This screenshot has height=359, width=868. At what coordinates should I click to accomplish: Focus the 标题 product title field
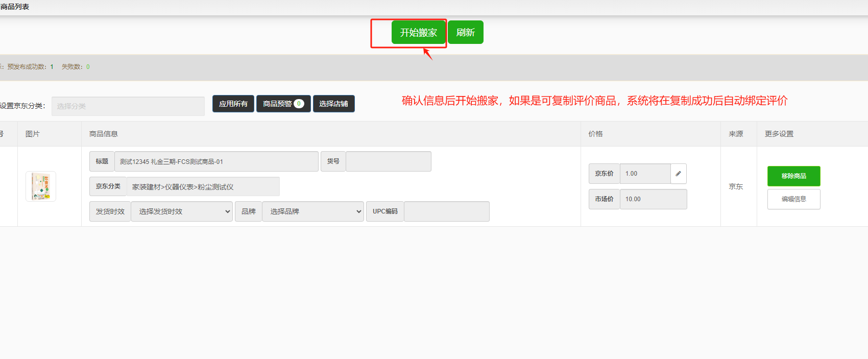[216, 161]
